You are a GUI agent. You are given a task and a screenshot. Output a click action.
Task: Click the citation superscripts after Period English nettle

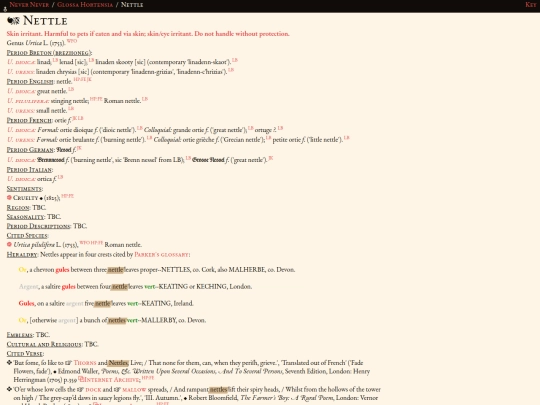click(x=83, y=80)
